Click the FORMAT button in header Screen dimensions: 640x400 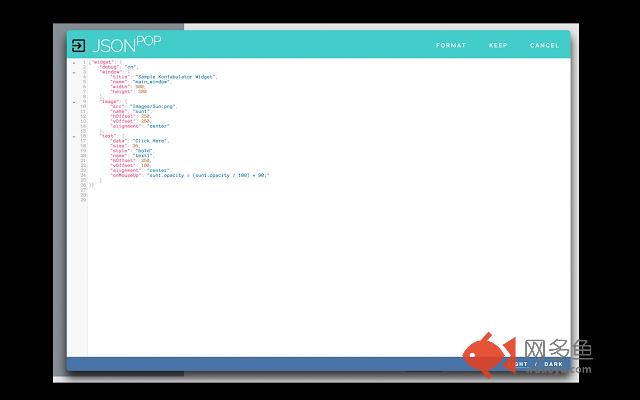[x=451, y=45]
